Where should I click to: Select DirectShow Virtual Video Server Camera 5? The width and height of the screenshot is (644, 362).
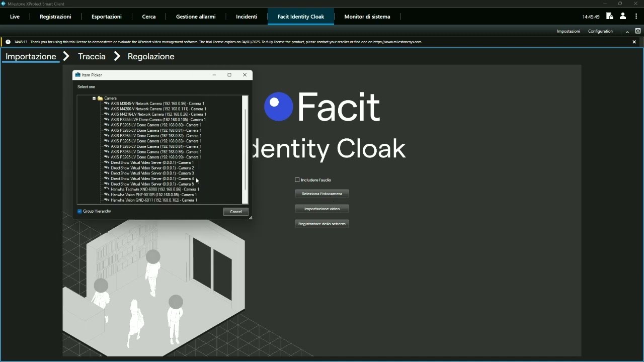click(152, 184)
